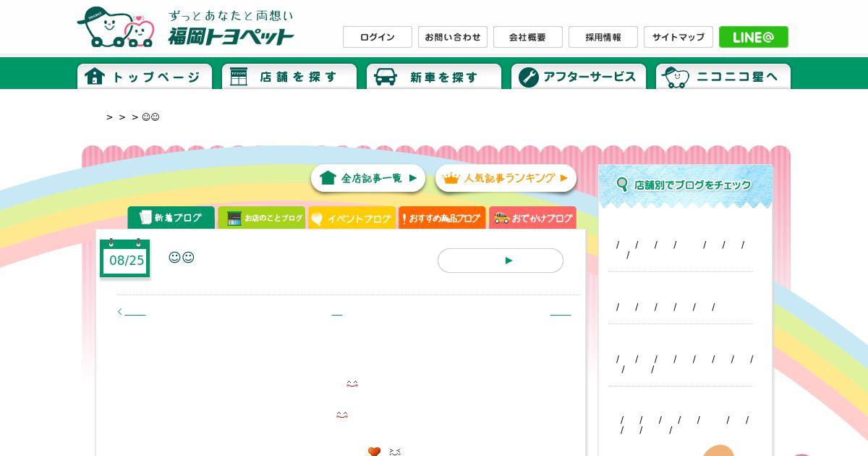Click 店舗別でブログをチェック header
The height and width of the screenshot is (456, 868).
tap(686, 185)
